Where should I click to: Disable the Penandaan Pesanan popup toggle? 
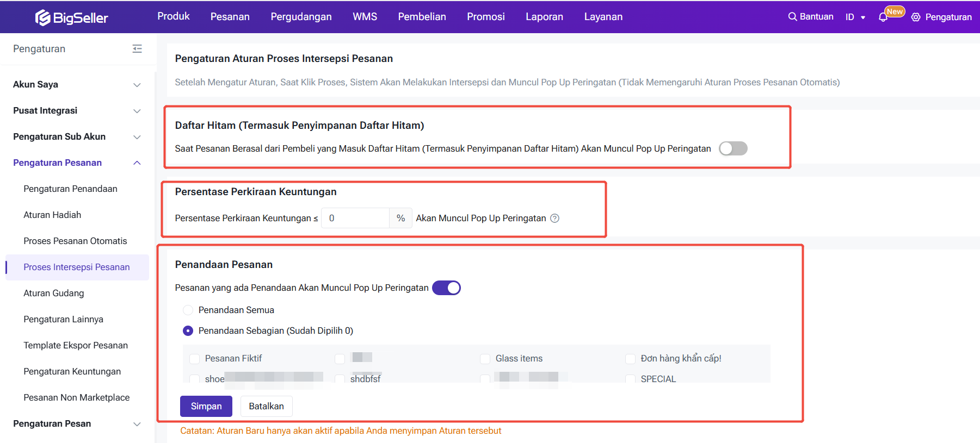point(446,288)
